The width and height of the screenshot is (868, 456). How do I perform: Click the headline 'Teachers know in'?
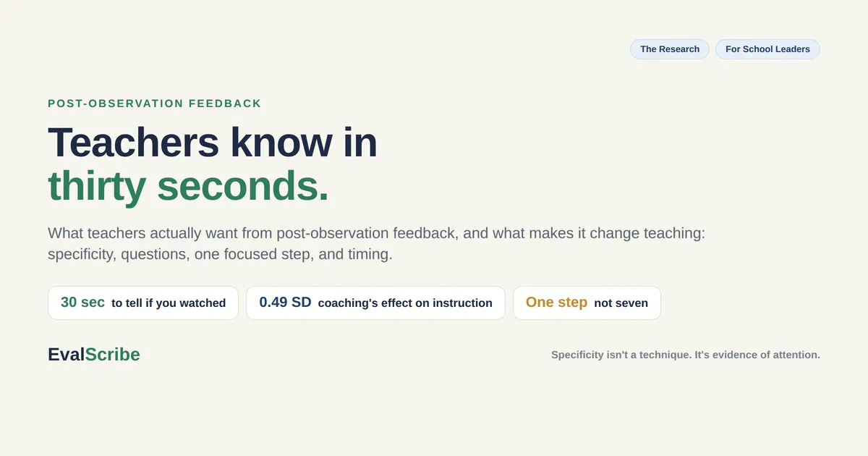click(x=213, y=142)
